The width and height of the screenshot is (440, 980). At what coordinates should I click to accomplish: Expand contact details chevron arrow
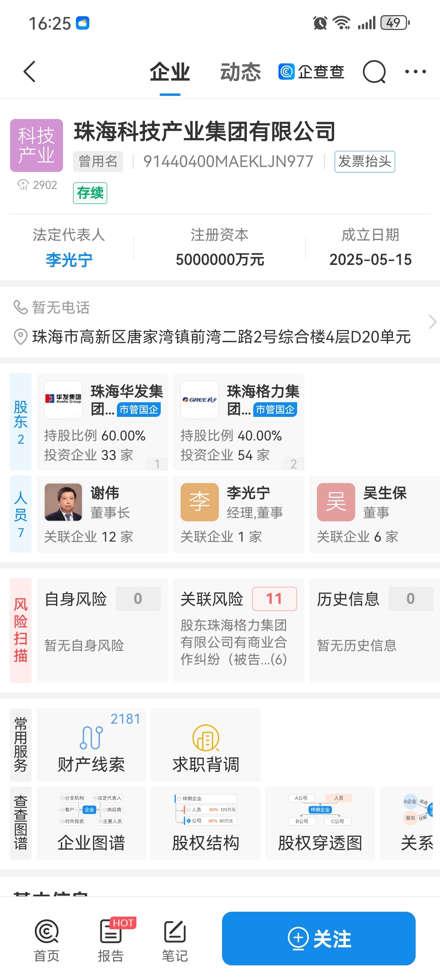432,322
